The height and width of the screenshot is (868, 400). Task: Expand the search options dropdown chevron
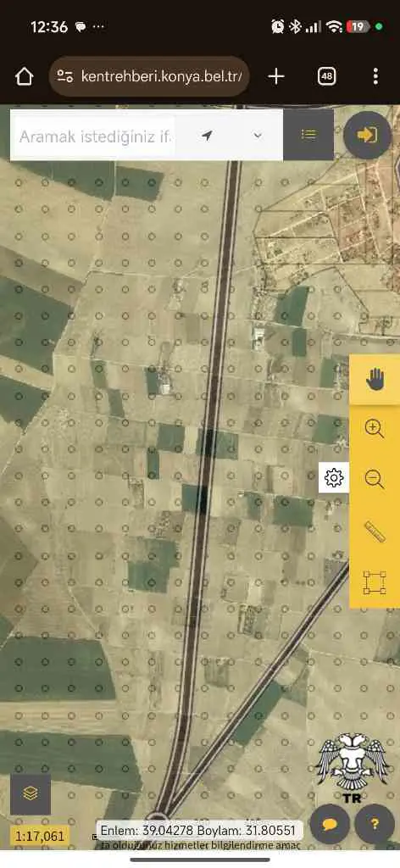pos(258,135)
